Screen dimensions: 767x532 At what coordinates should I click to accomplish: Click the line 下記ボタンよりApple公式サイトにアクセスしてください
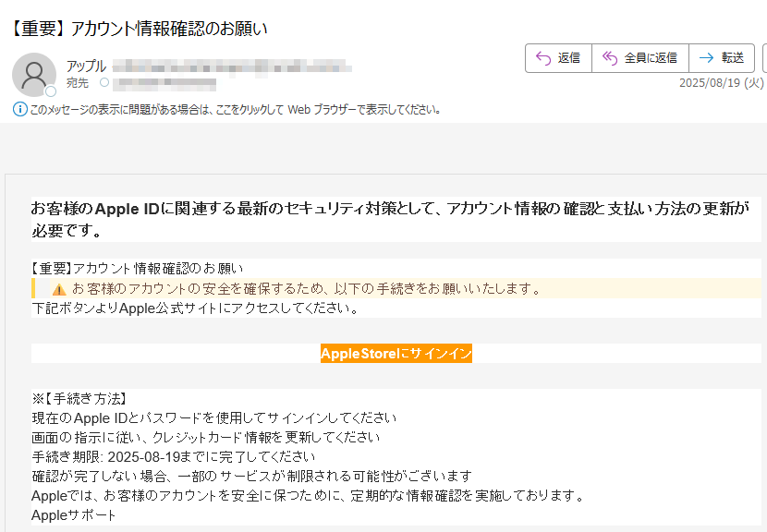click(196, 308)
